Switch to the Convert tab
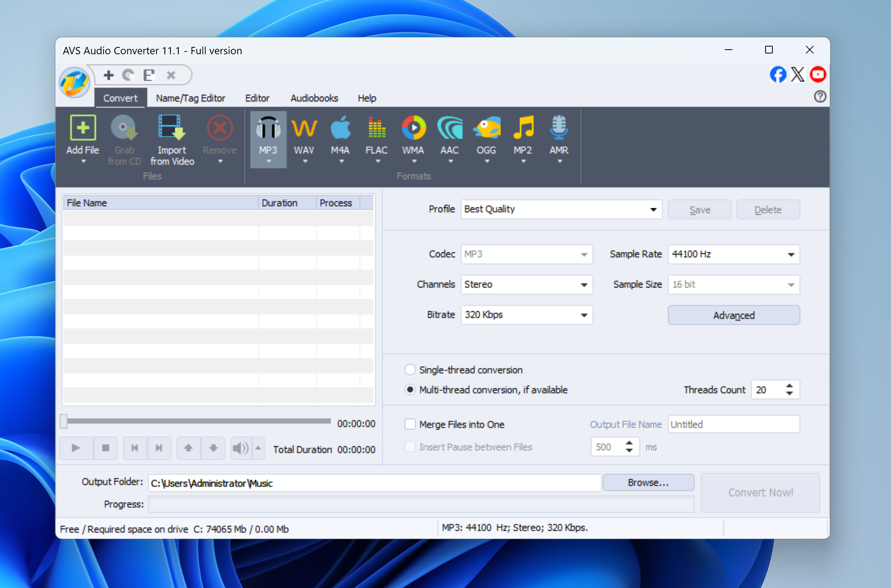Viewport: 891px width, 588px height. point(121,98)
